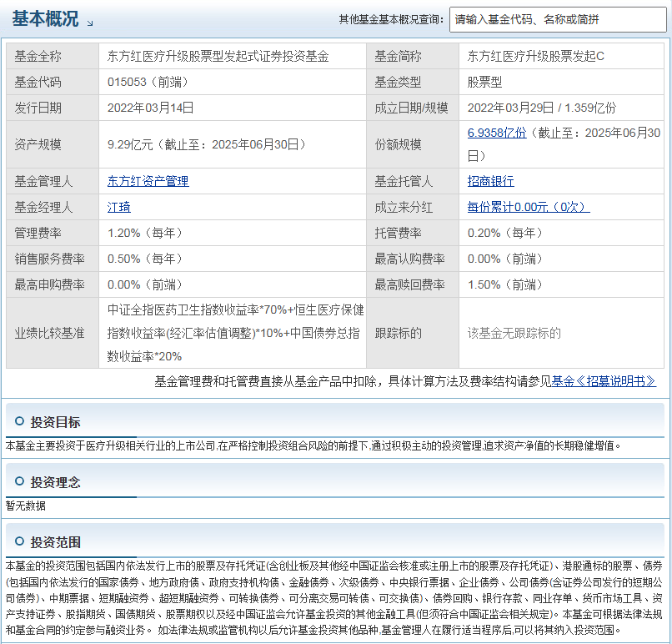Select the management fee 1.20%（每年）
The width and height of the screenshot is (672, 644).
[x=145, y=233]
